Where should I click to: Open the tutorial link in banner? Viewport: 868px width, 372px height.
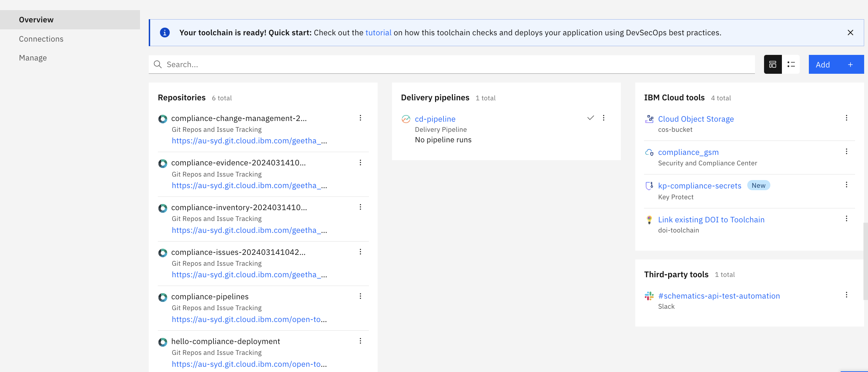pyautogui.click(x=378, y=33)
